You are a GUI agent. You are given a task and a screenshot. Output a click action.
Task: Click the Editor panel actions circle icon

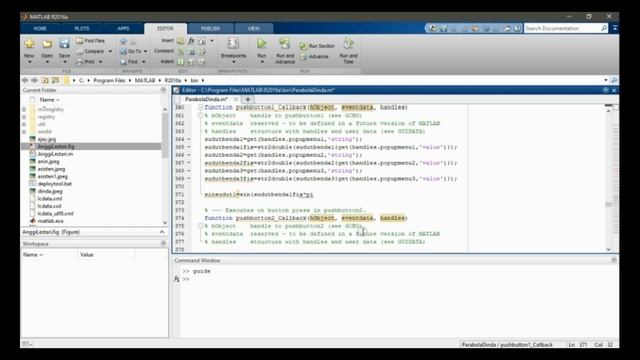coord(606,90)
